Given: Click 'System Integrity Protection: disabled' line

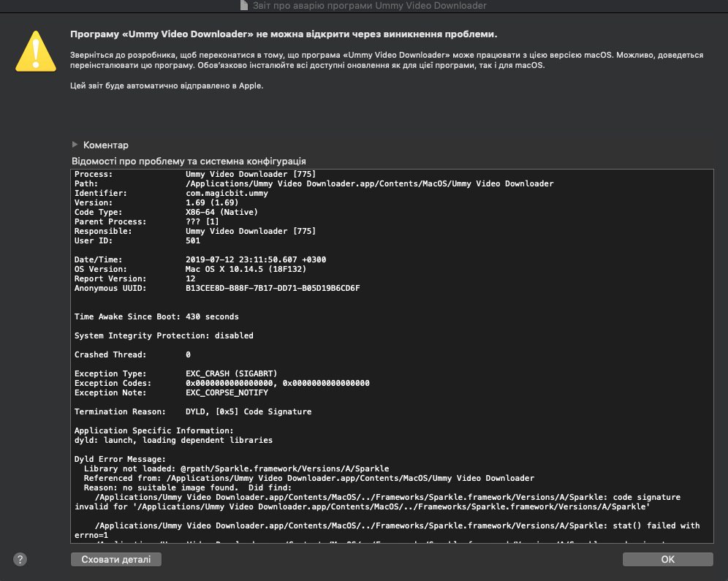Looking at the screenshot, I should point(164,335).
